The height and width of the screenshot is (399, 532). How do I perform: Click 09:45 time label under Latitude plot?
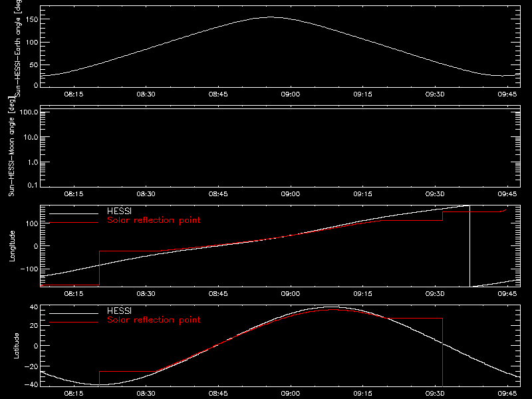coord(507,393)
